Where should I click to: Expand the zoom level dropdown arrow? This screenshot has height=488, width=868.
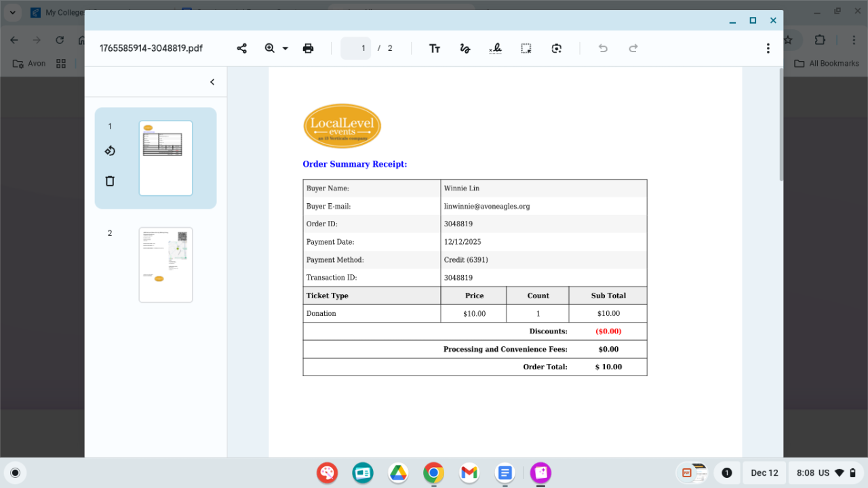tap(285, 48)
